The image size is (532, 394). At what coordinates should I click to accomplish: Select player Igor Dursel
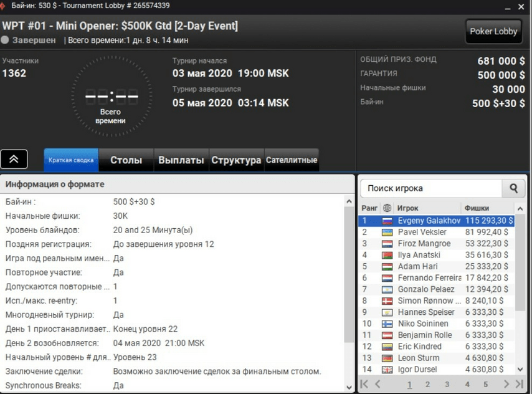pos(436,369)
